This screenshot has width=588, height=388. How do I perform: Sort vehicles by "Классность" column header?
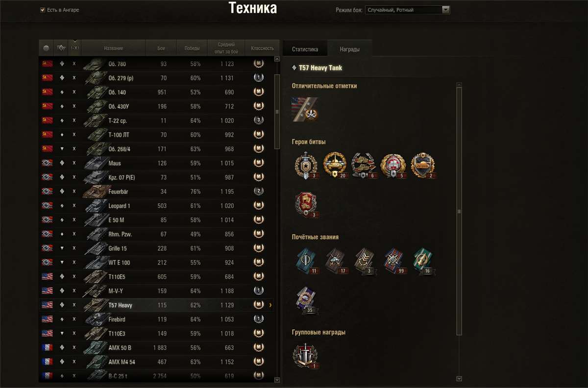tap(263, 48)
